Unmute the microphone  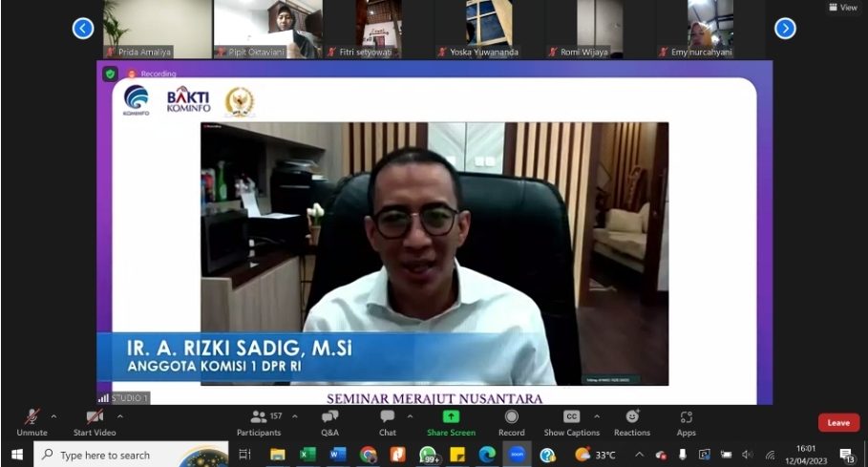(32, 423)
